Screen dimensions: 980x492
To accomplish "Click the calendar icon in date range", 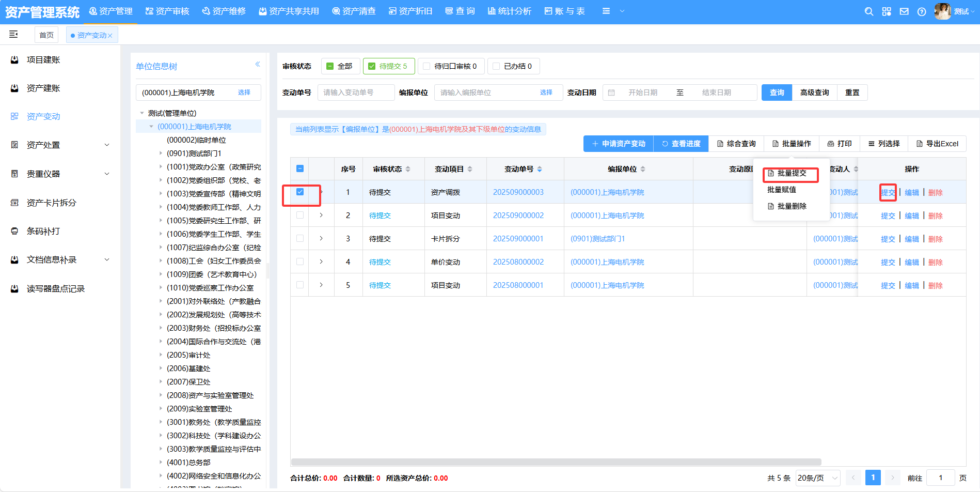I will click(611, 93).
